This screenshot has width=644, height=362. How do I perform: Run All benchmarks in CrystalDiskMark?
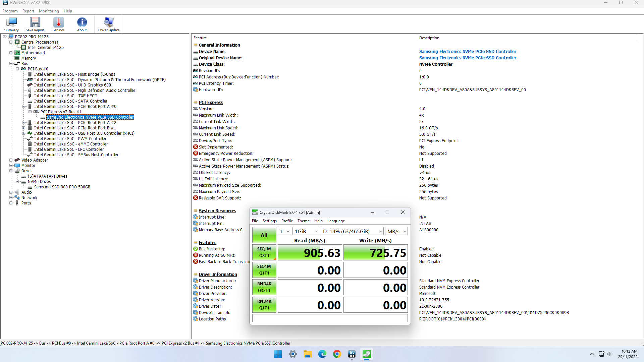tap(264, 235)
